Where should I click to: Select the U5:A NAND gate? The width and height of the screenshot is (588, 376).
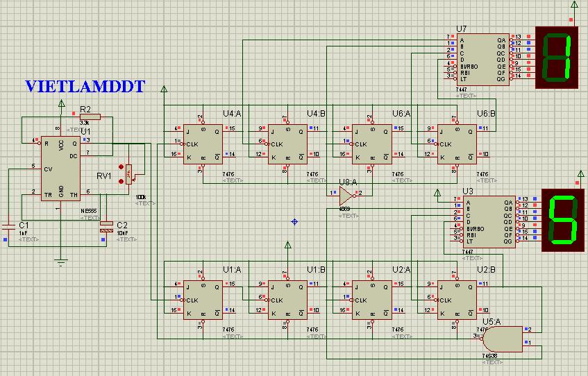point(503,339)
